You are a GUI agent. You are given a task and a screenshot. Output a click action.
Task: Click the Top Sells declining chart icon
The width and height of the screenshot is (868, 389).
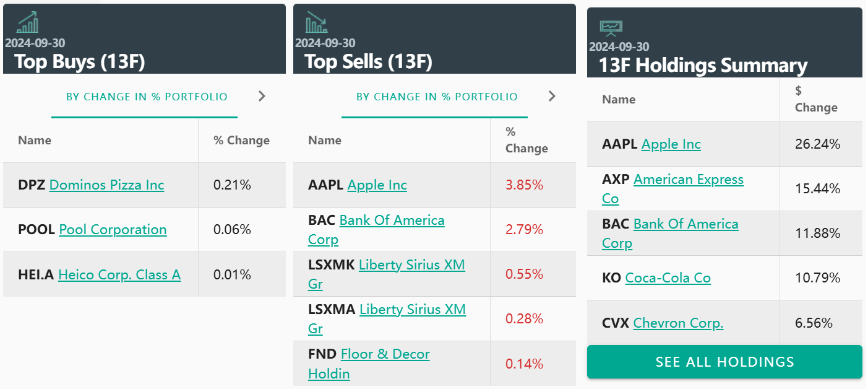pyautogui.click(x=316, y=22)
